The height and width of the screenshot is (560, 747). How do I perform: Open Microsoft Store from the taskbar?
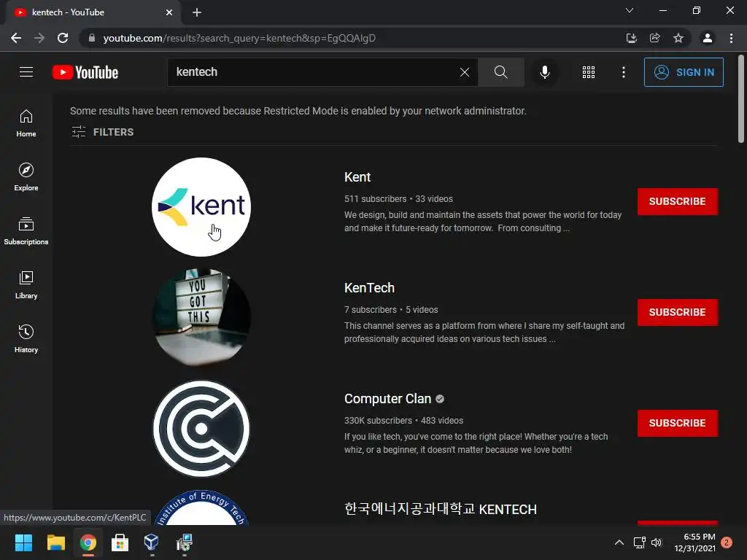[x=120, y=542]
